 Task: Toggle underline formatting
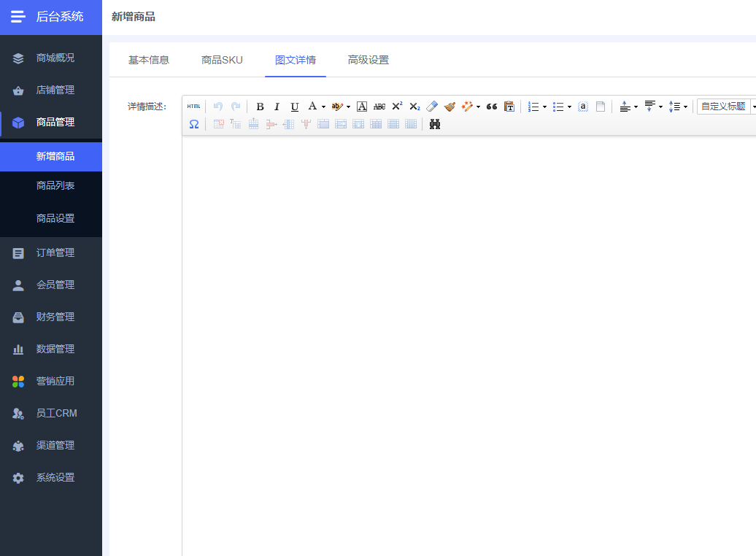295,107
